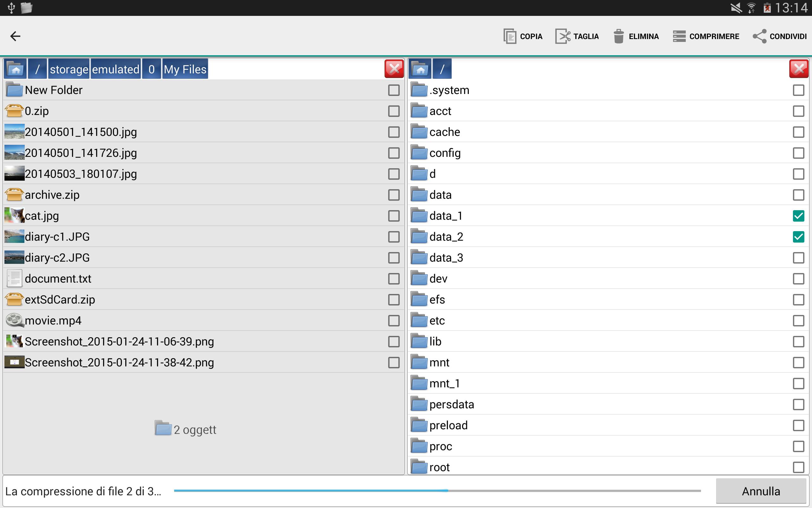Open the persdata folder icon
The image size is (812, 508).
pyautogui.click(x=419, y=404)
